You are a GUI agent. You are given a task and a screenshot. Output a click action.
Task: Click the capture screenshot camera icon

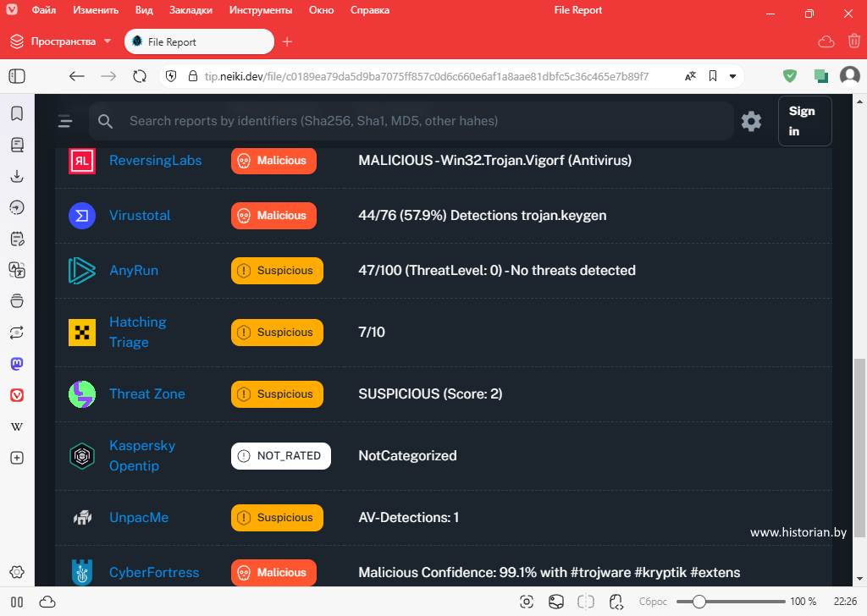[x=527, y=602]
